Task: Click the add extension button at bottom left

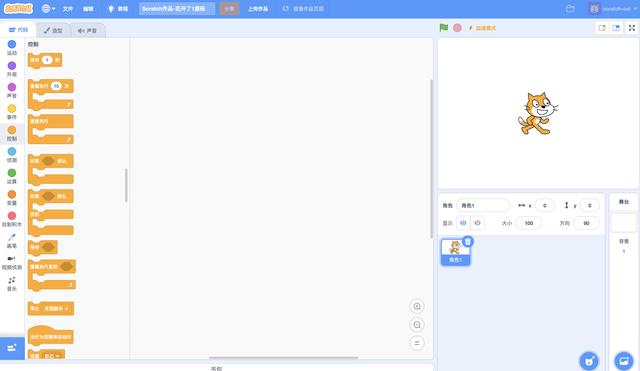Action: 12,348
